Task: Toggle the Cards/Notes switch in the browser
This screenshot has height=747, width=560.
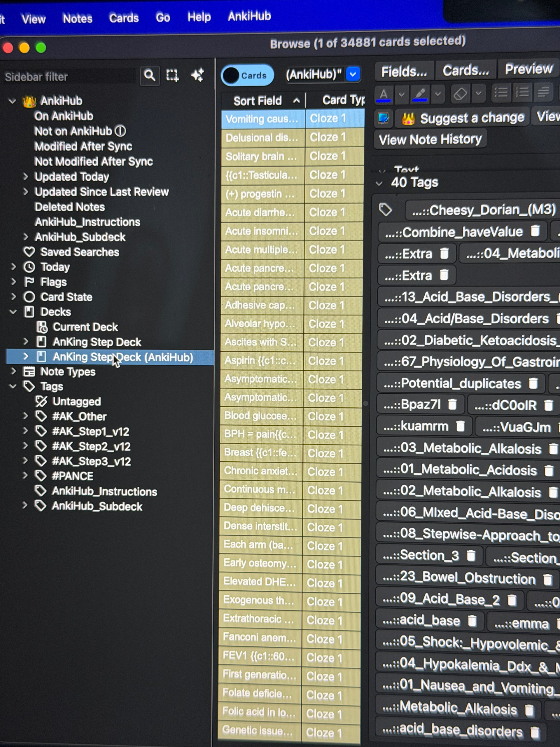Action: coord(247,75)
